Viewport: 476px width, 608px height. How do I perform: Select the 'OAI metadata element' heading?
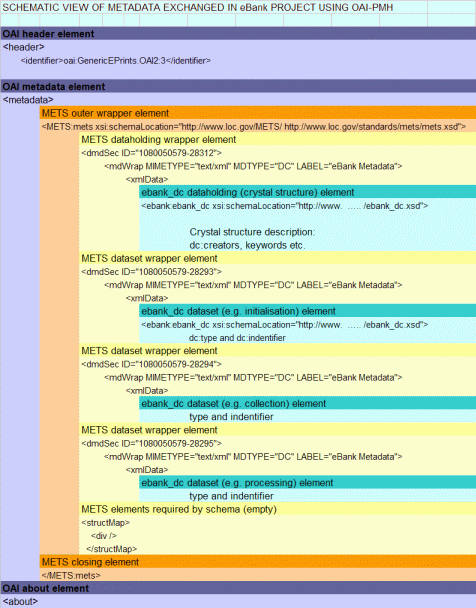238,86
